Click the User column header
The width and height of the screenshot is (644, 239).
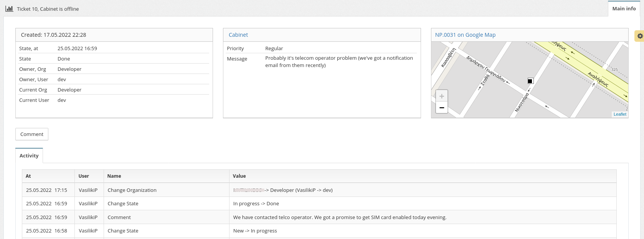[x=84, y=176]
